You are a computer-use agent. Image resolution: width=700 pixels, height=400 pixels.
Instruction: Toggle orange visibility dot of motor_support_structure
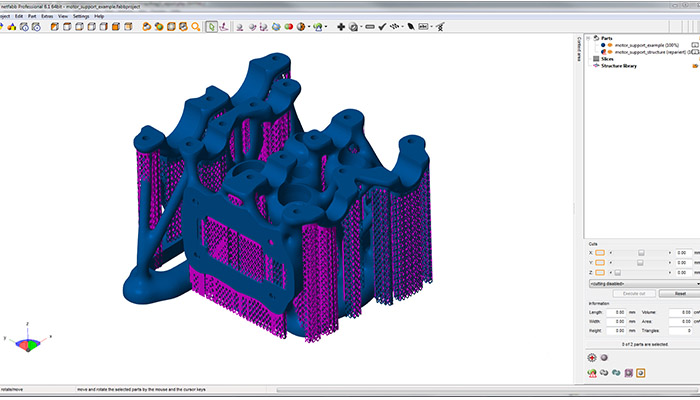tap(610, 52)
